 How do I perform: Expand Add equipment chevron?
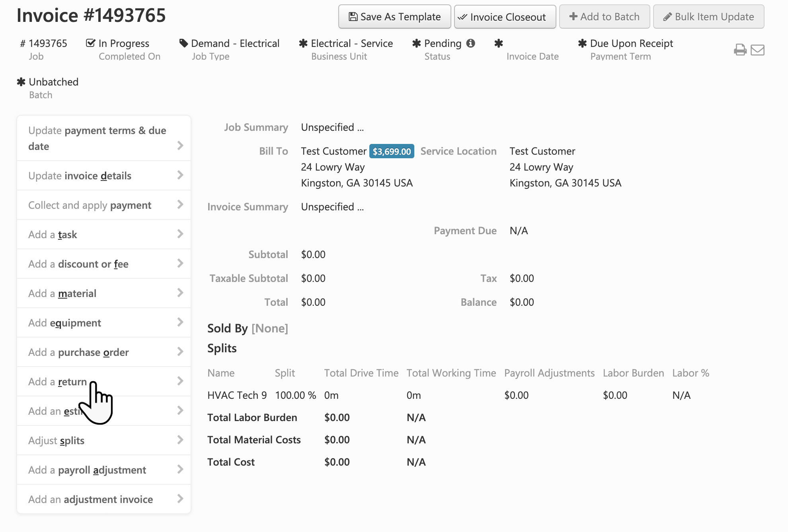tap(180, 322)
